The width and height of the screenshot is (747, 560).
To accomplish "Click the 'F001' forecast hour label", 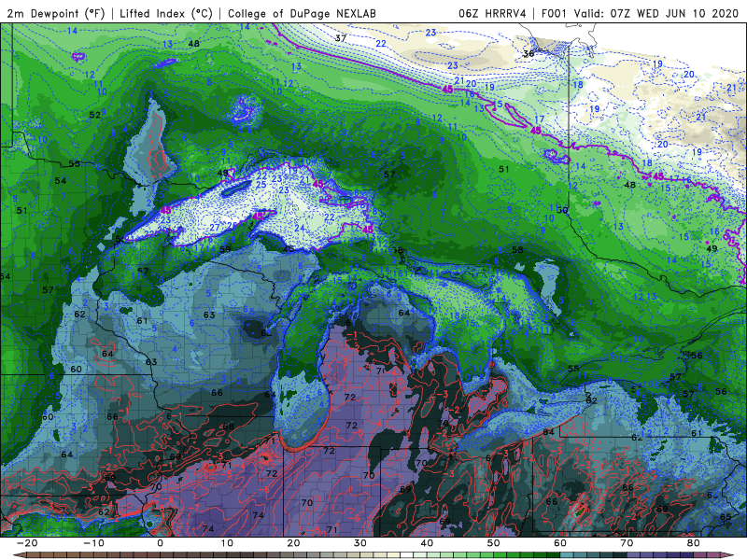I will [555, 13].
